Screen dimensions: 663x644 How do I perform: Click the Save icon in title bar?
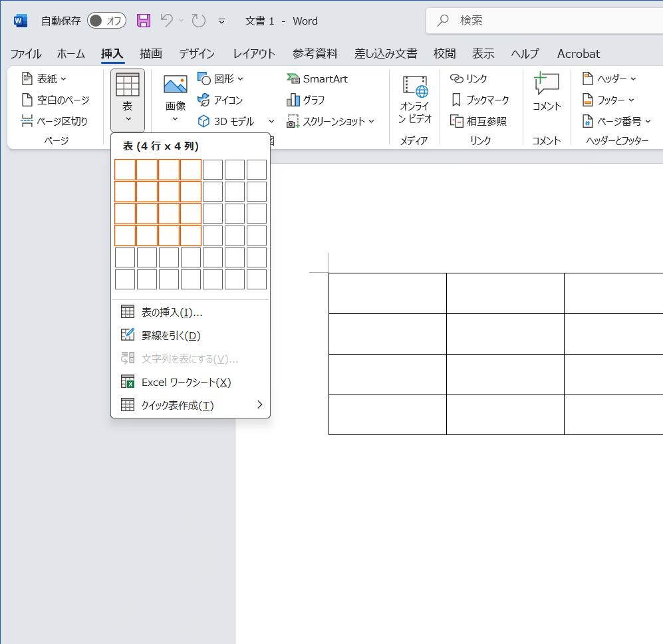(144, 21)
